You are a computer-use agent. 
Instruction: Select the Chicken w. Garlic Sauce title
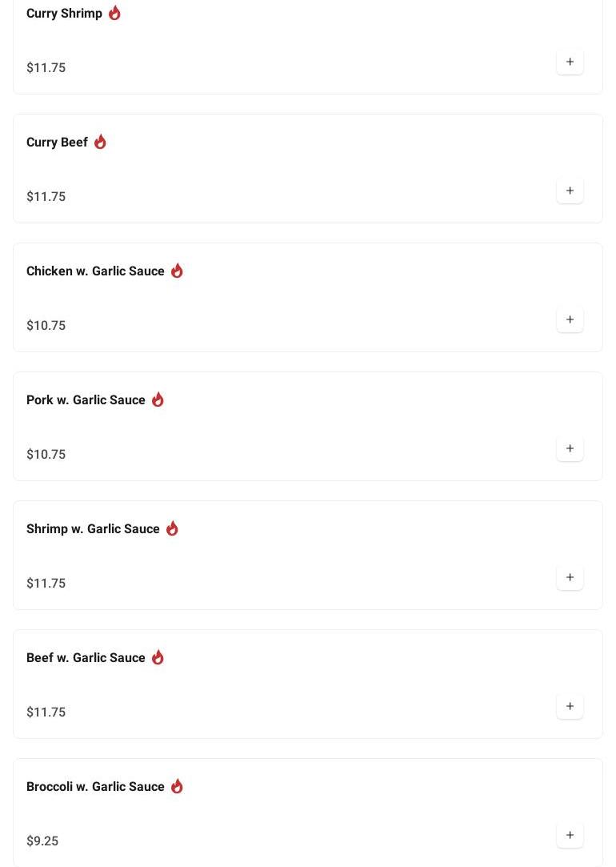tap(95, 271)
